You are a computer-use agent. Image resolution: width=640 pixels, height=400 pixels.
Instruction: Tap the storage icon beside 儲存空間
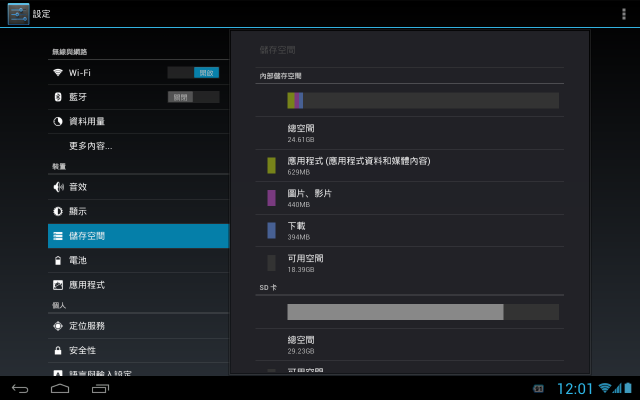pos(58,236)
